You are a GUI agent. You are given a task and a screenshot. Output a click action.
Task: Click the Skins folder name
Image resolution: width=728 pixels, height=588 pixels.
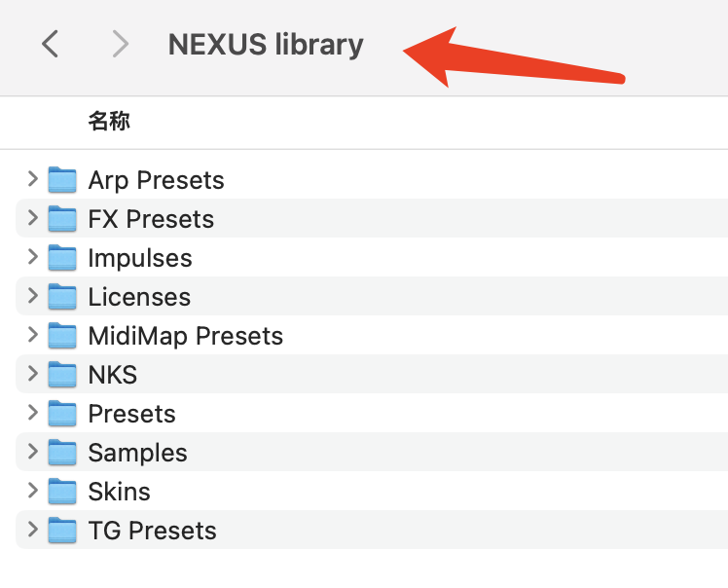point(119,492)
